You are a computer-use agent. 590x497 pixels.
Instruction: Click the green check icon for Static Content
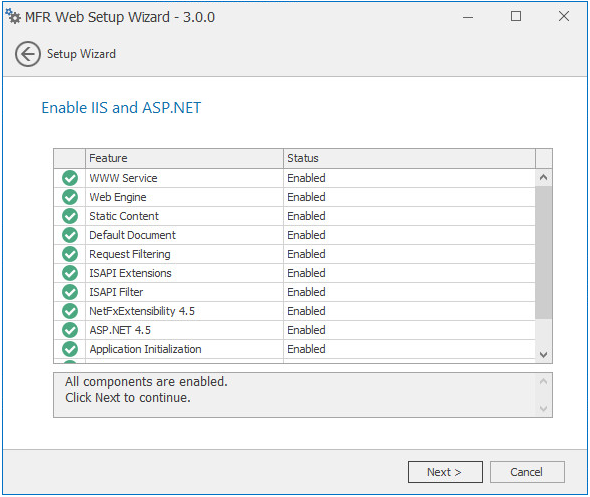pos(70,216)
